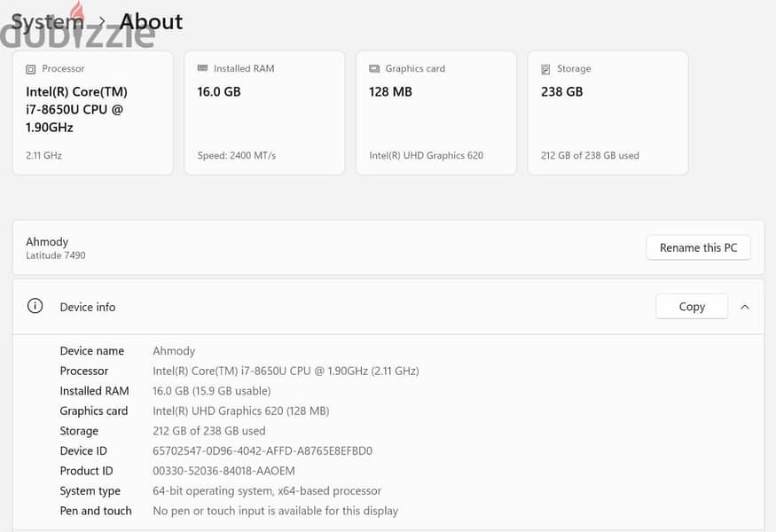
Task: Click the '2.11 GHz' text in Processor card
Action: 43,155
